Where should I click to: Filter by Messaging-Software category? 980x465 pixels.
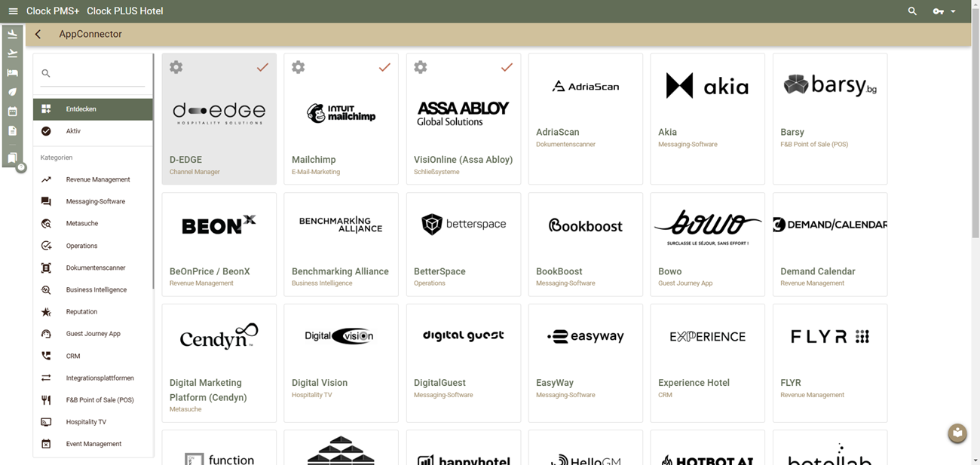(x=93, y=201)
